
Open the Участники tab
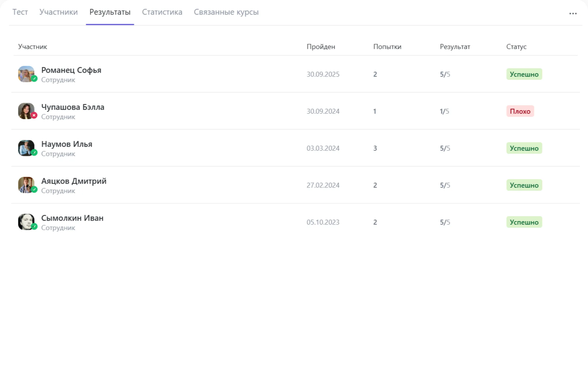(x=59, y=12)
